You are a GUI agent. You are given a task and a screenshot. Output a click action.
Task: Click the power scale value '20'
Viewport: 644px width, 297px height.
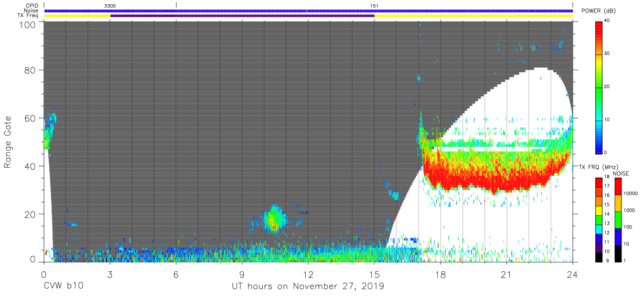coord(607,86)
